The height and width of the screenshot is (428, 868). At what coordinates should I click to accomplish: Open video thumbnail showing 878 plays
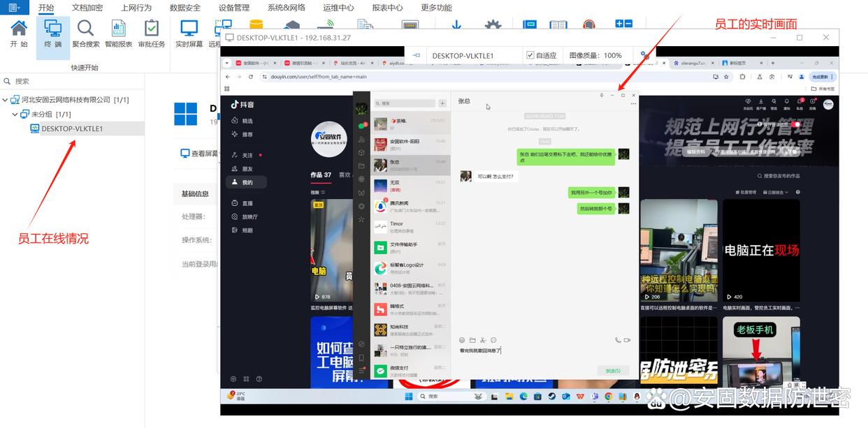[x=331, y=250]
